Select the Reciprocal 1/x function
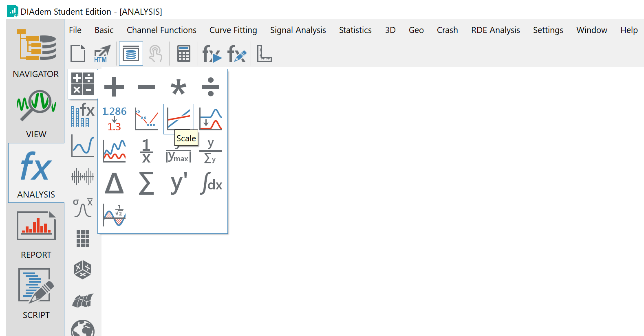Screen dimensions: 644x336 click(x=146, y=151)
